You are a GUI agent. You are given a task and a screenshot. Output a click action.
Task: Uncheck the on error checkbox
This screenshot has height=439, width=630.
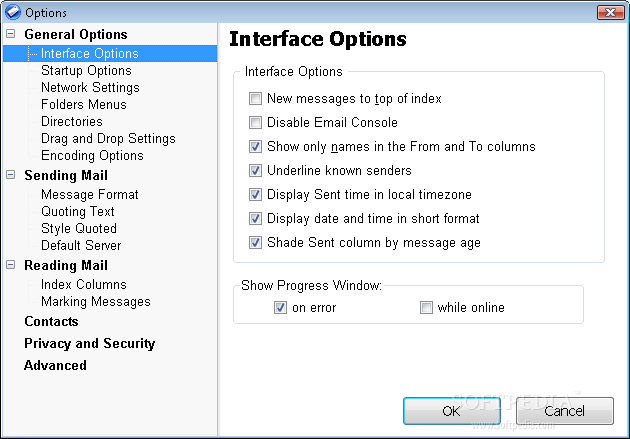click(x=280, y=308)
